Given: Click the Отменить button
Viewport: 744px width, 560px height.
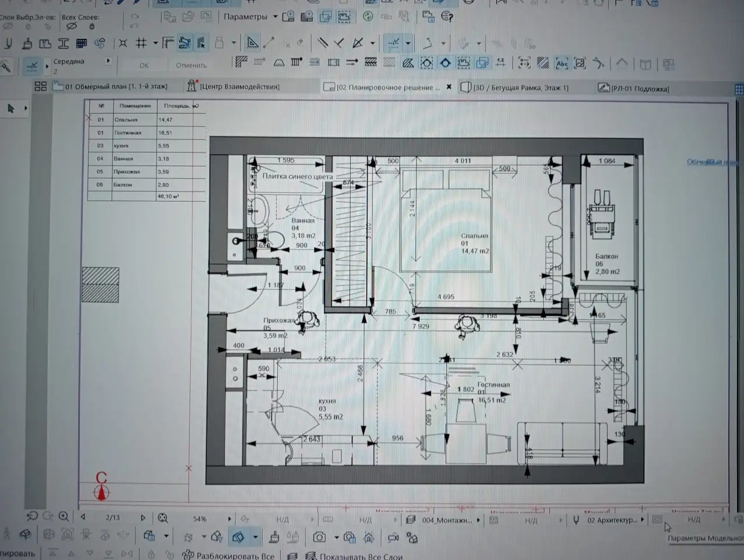Looking at the screenshot, I should (x=191, y=65).
